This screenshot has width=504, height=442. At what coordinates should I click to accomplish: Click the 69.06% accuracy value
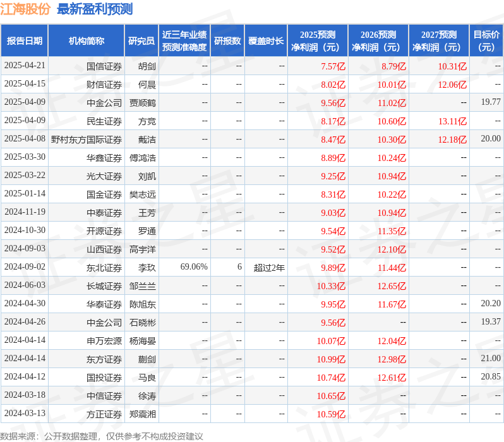point(194,267)
